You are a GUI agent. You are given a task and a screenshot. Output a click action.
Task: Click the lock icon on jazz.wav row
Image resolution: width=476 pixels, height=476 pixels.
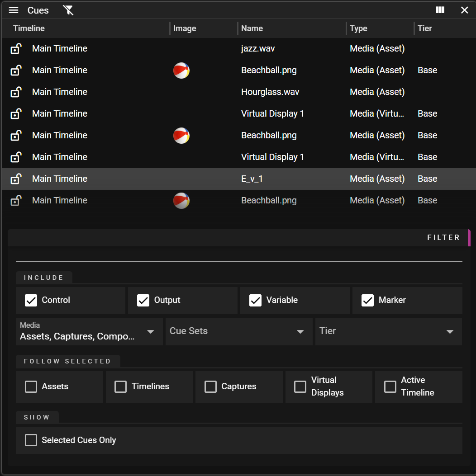16,48
